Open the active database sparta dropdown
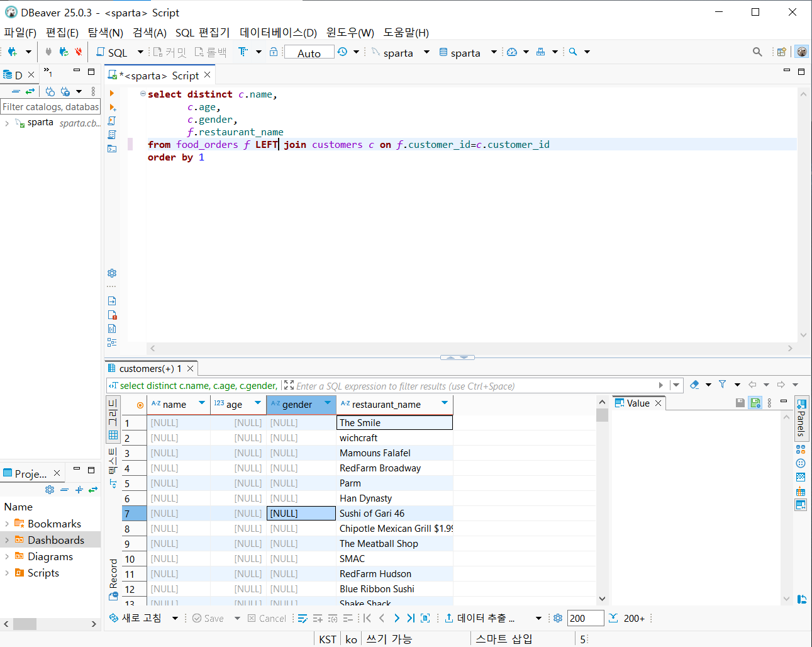Image resolution: width=812 pixels, height=647 pixels. [x=494, y=52]
